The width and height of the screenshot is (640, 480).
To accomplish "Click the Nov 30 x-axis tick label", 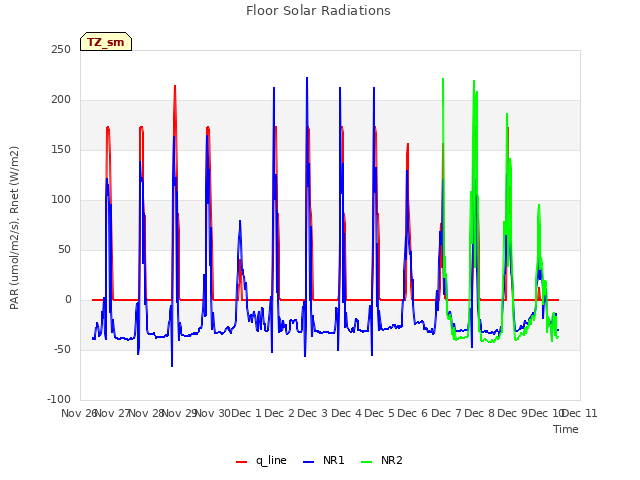I will click(x=213, y=413).
